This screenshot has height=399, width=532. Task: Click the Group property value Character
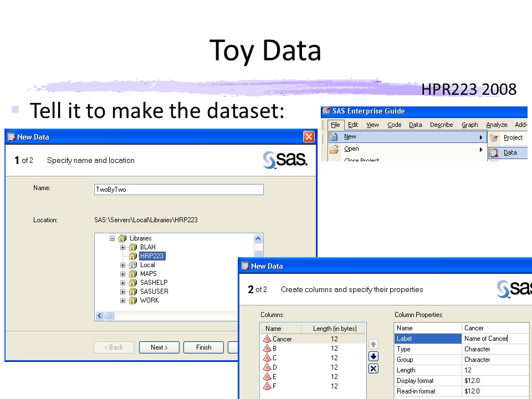coord(495,360)
